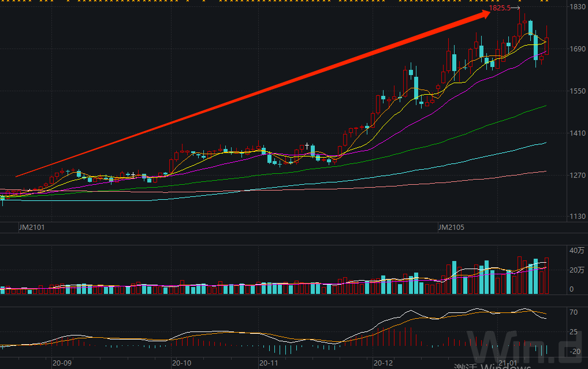Click the rightmost yellow star marker at top

[x=546, y=1]
